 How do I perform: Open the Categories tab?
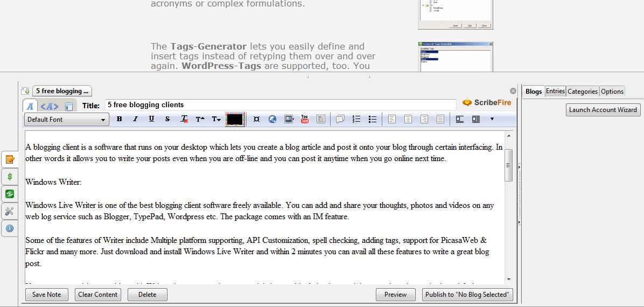583,91
